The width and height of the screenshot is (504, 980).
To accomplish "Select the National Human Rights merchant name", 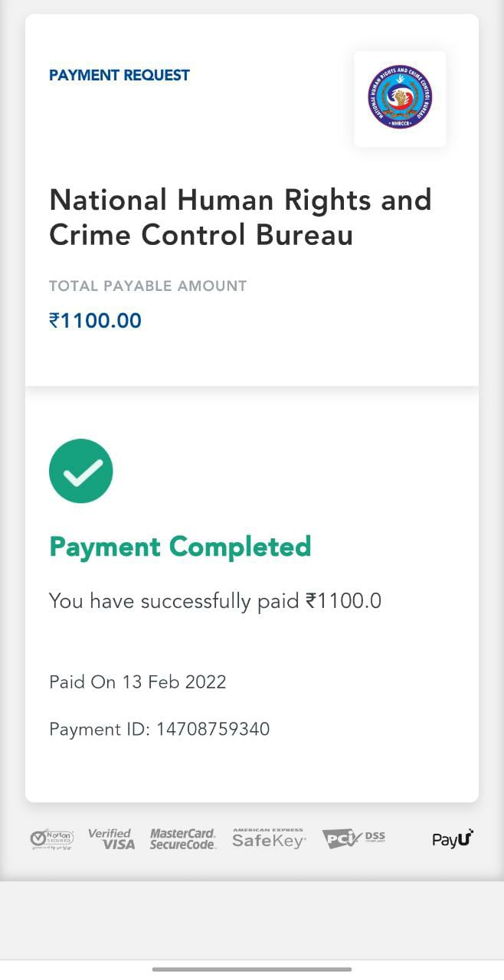I will tap(240, 217).
